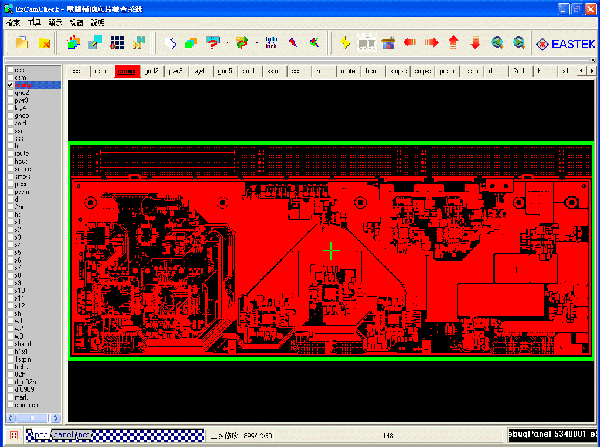Click the stacked colored layers icon
The height and width of the screenshot is (447, 600).
click(x=73, y=42)
